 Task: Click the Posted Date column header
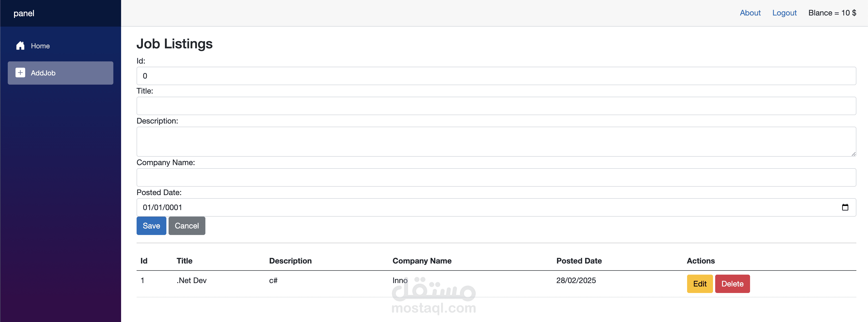(x=579, y=261)
